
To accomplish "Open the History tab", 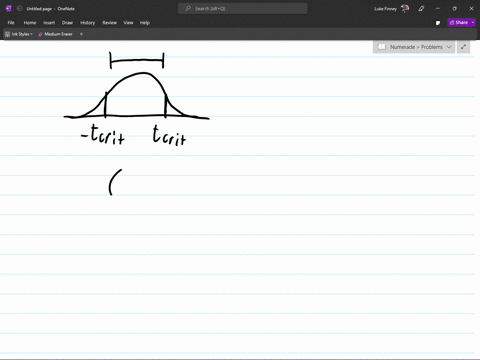I will point(88,23).
